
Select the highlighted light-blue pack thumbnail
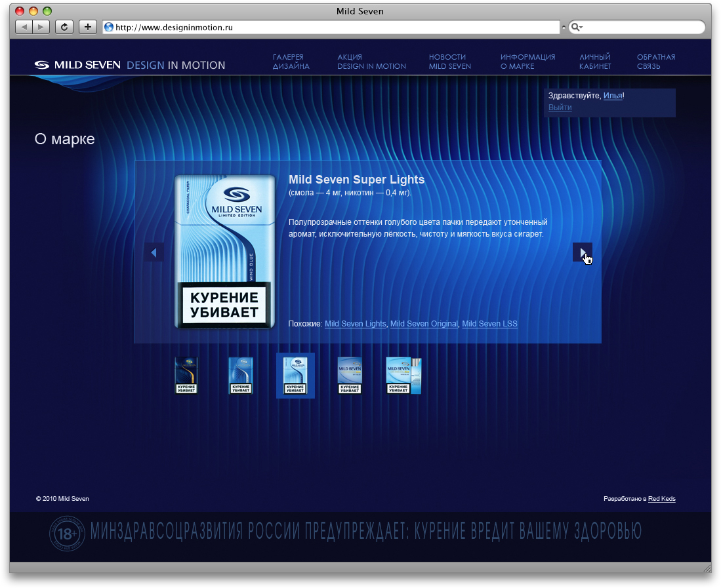point(295,376)
